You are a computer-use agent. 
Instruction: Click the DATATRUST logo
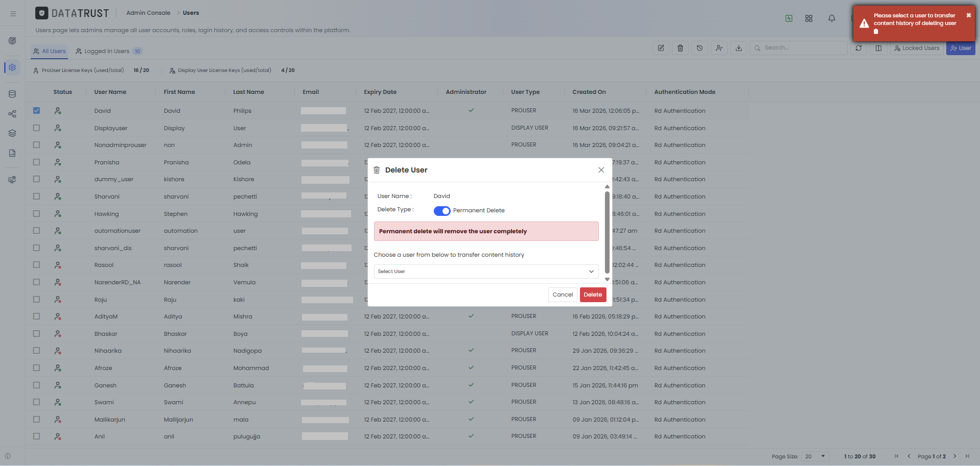(72, 13)
